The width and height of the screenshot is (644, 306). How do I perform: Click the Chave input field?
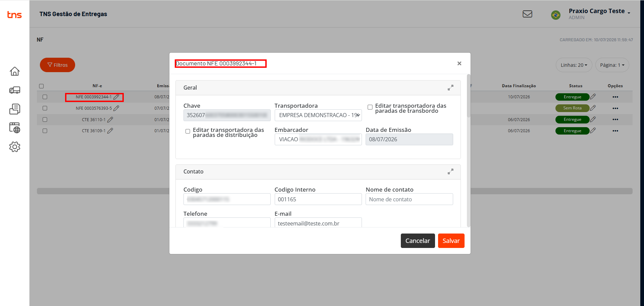[x=227, y=115]
